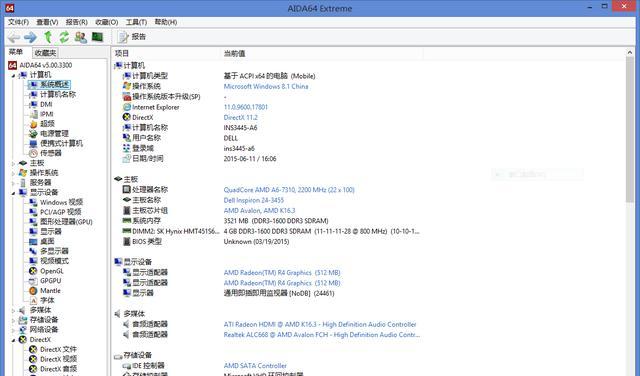This screenshot has width=640, height=376.
Task: Click the 便携式计算机 tree icon
Action: click(x=33, y=144)
